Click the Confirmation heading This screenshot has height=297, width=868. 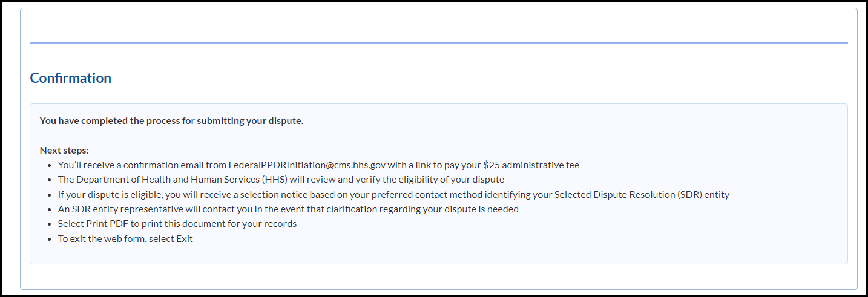point(70,78)
